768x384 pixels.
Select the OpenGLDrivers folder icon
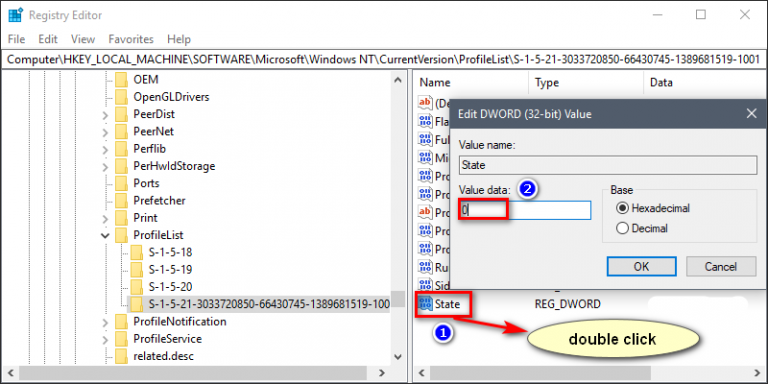[x=121, y=96]
